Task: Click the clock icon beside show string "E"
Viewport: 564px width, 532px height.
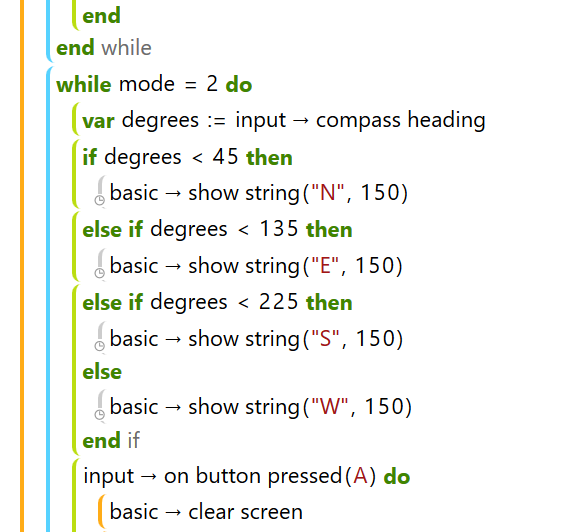Action: tap(100, 273)
